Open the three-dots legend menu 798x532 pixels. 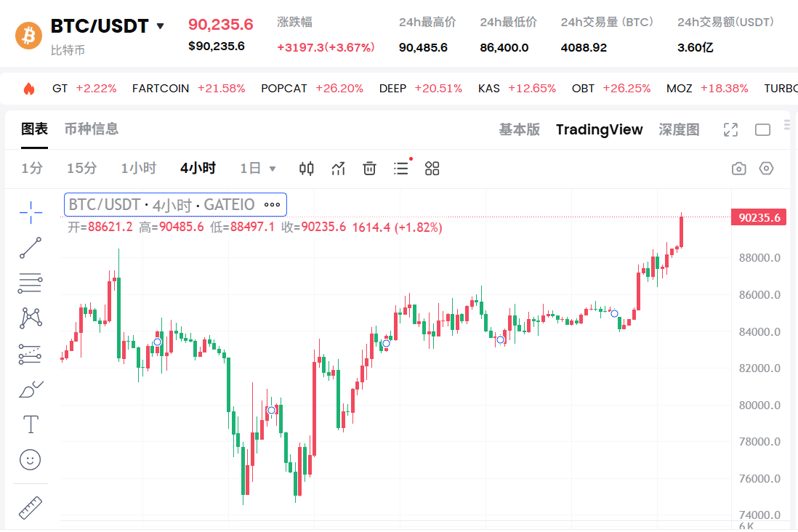272,205
